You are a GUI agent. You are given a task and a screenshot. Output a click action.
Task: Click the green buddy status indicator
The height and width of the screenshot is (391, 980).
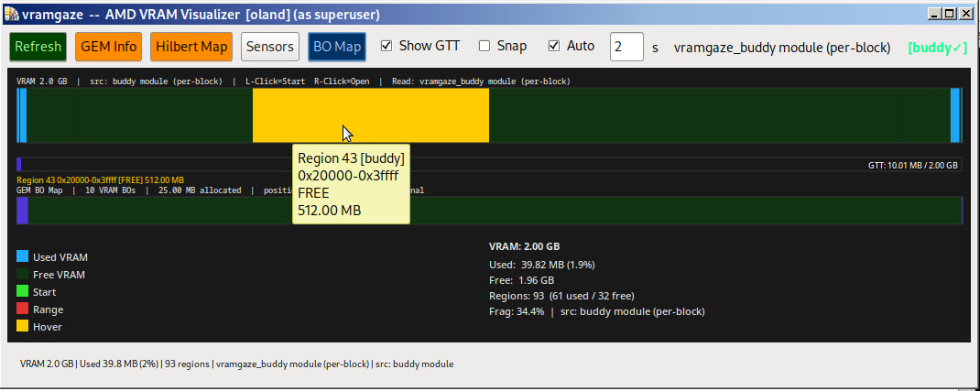pos(937,47)
